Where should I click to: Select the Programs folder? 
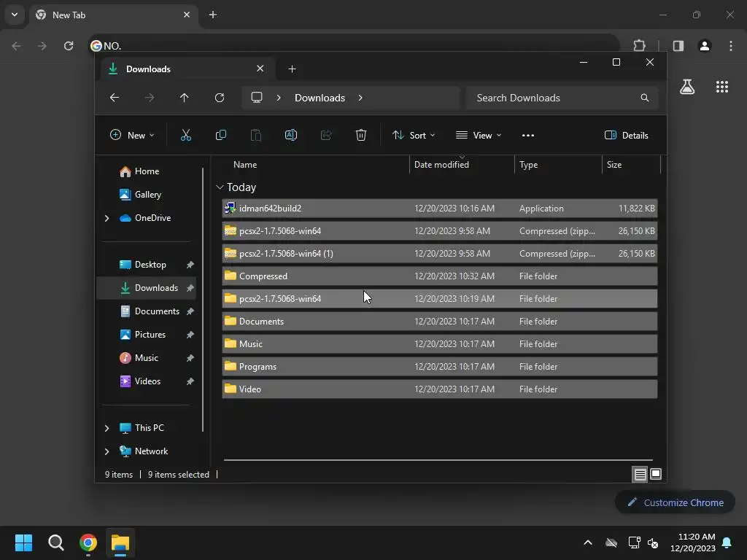(439, 367)
